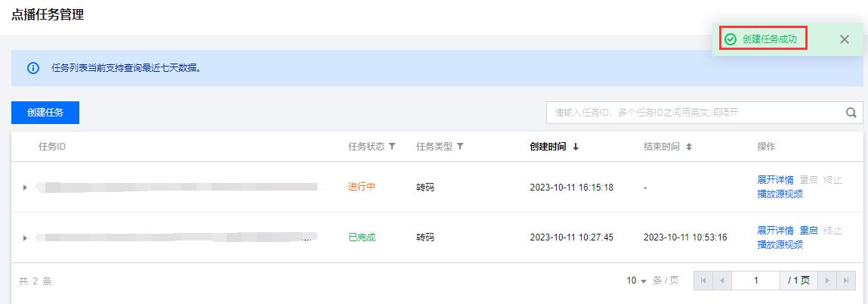
Task: Open the 10 条/页 page size dropdown
Action: [x=637, y=281]
